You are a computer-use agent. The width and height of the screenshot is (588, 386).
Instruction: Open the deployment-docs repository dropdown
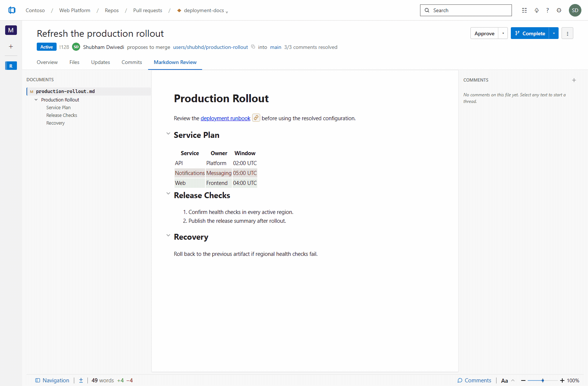coord(202,10)
